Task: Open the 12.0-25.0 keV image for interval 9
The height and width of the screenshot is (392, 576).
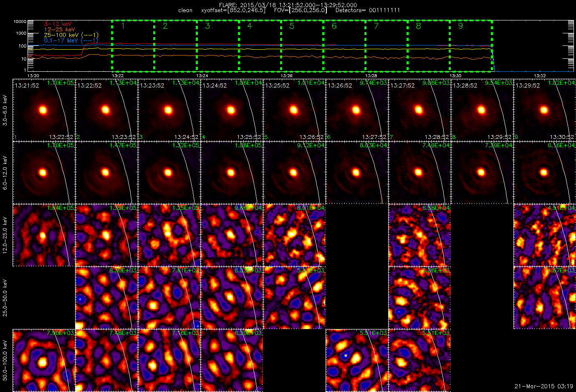Action: 545,235
